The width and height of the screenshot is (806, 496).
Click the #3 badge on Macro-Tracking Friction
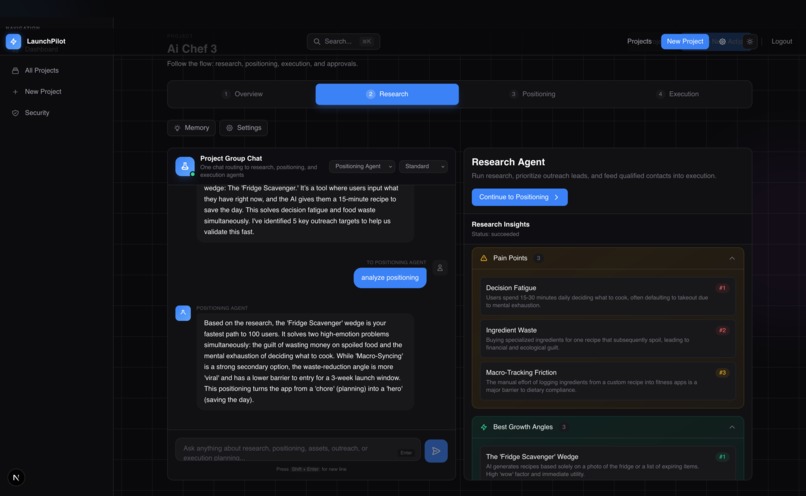[x=722, y=373]
